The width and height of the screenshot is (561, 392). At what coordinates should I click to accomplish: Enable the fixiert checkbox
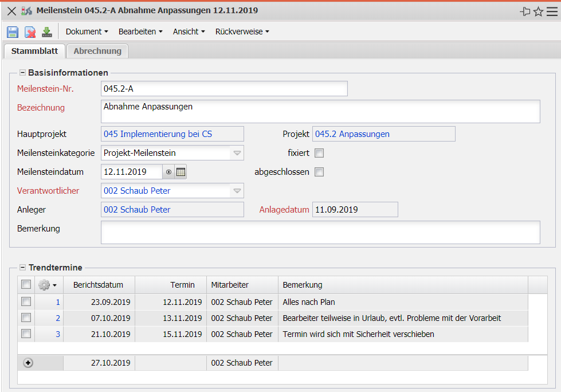click(319, 153)
